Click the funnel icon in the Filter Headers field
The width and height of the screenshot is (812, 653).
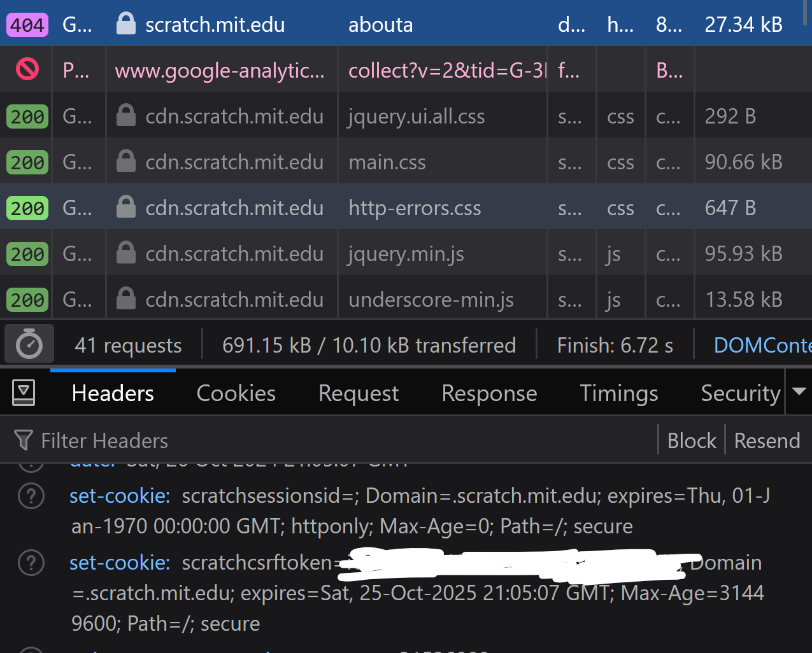pyautogui.click(x=23, y=440)
